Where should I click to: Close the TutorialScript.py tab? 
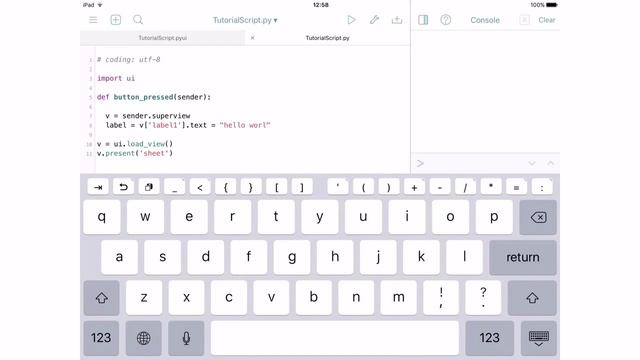click(x=253, y=38)
